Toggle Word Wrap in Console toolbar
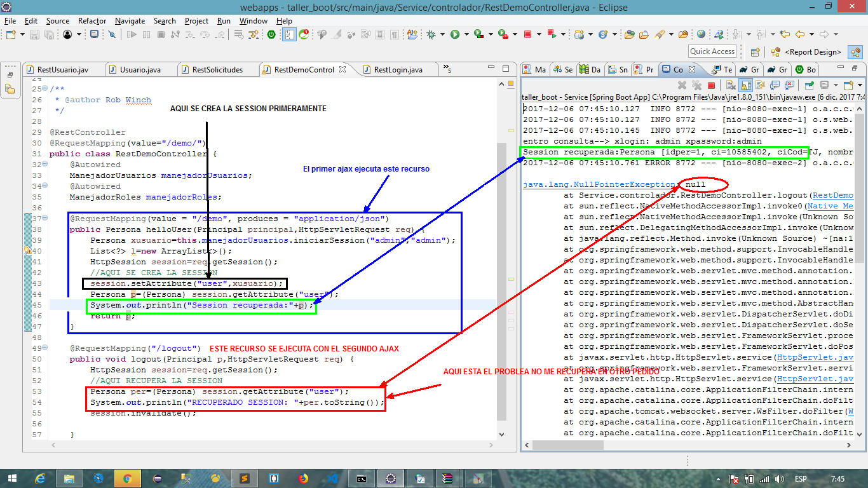The image size is (868, 488). [760, 85]
